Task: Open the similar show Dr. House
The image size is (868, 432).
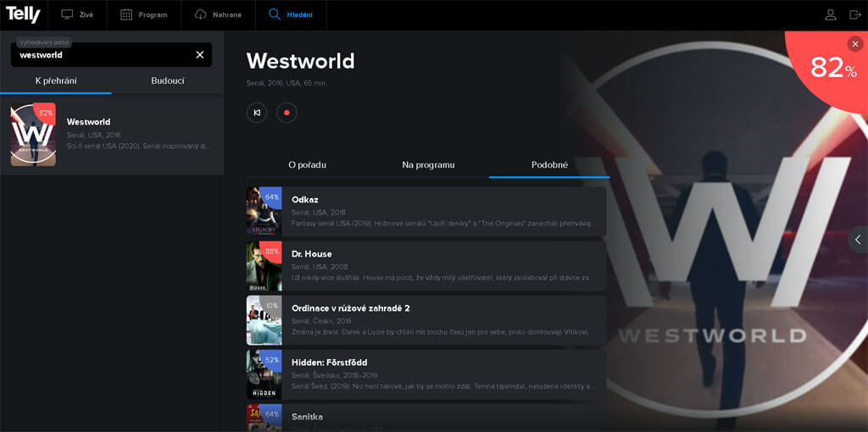Action: (426, 266)
